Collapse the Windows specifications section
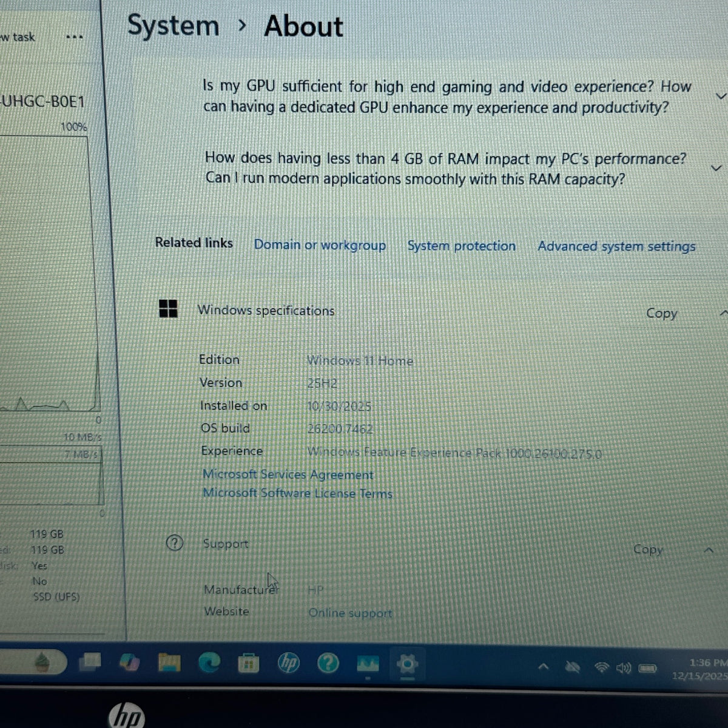This screenshot has width=728, height=728. (x=723, y=313)
